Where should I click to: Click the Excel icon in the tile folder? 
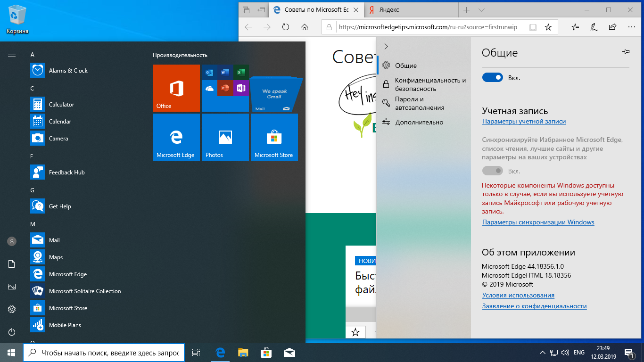coord(240,72)
